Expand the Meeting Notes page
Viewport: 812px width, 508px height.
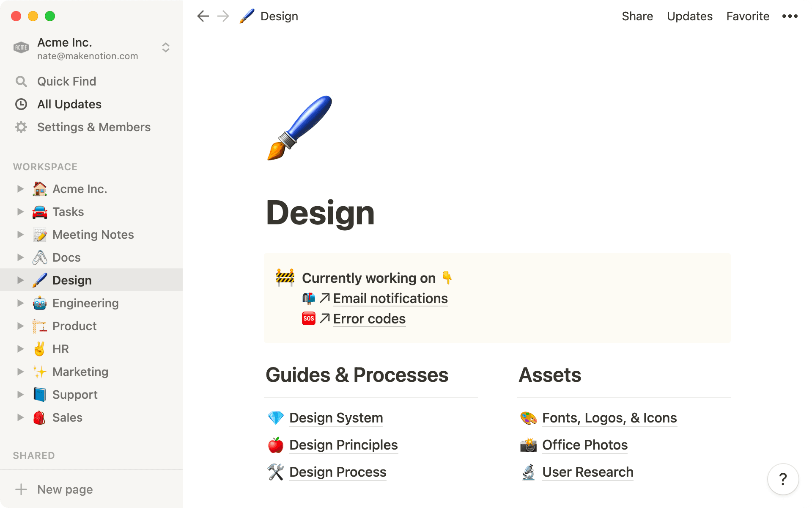[20, 235]
